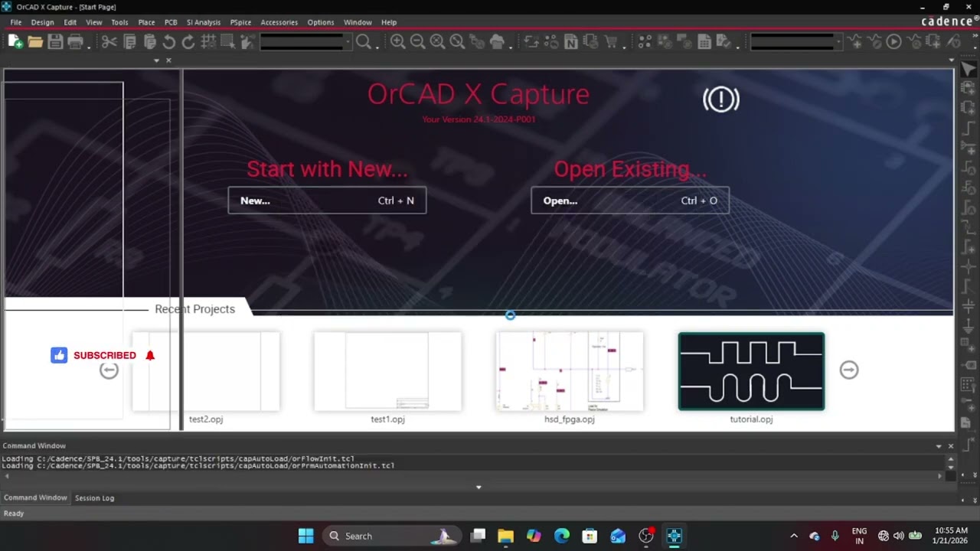The width and height of the screenshot is (980, 551).
Task: Open the simulation profile combo box in toolbar
Action: pos(796,42)
